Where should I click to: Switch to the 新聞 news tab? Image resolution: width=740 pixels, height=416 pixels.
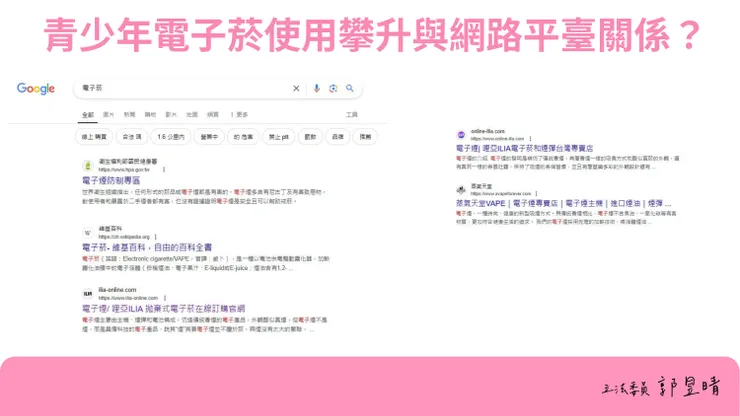[x=129, y=115]
